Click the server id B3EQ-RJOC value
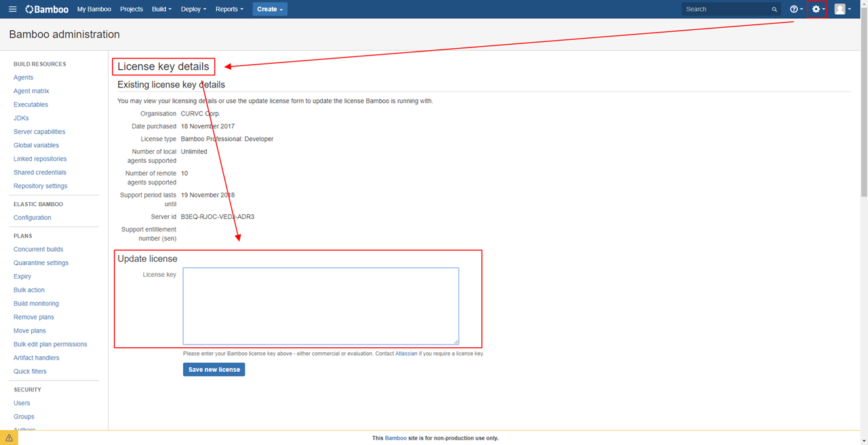Viewport: 868px width, 445px height. coord(218,217)
